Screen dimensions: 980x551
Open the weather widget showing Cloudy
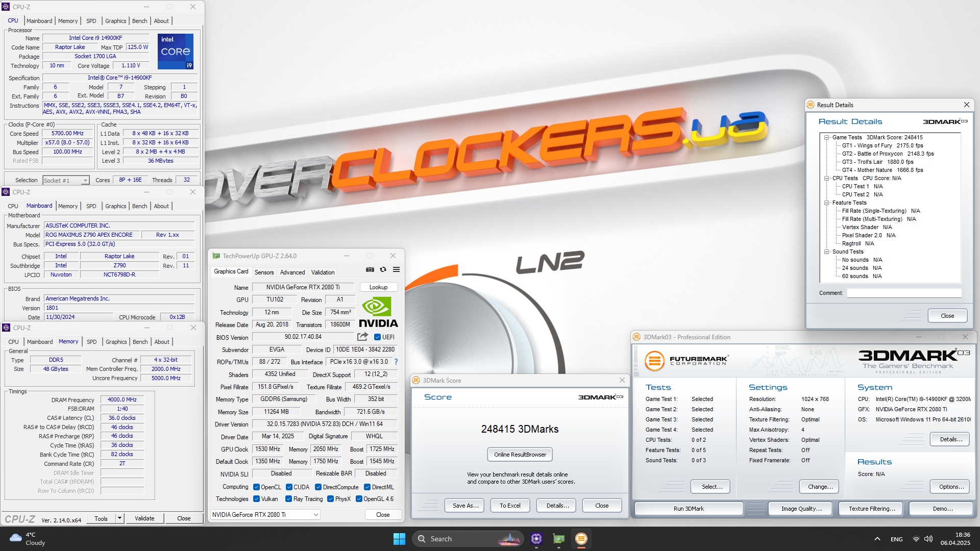28,539
